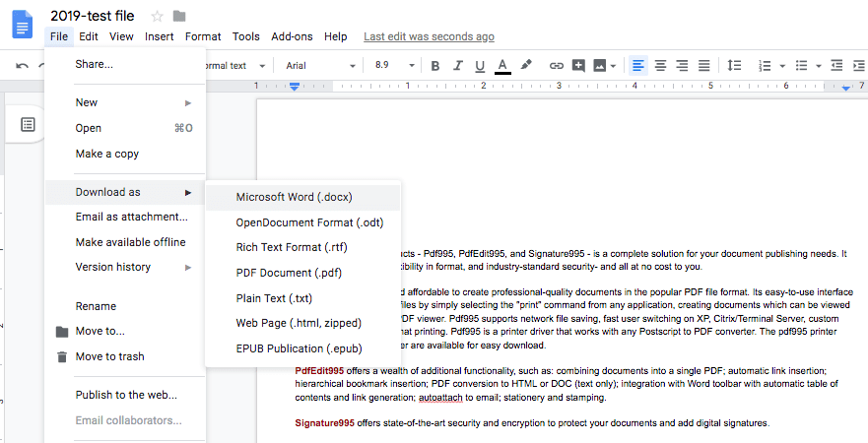Download as EPUB Publication (.epub)
Image resolution: width=868 pixels, height=443 pixels.
[x=302, y=348]
